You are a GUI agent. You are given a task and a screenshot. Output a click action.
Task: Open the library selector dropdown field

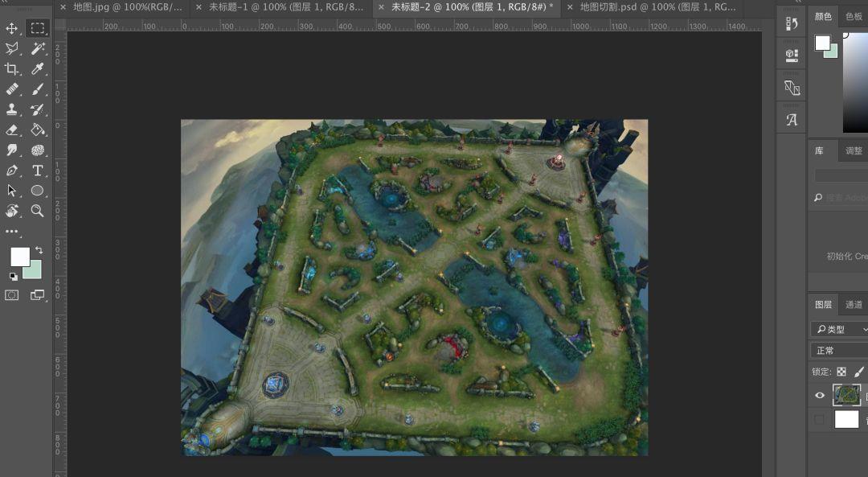point(841,176)
